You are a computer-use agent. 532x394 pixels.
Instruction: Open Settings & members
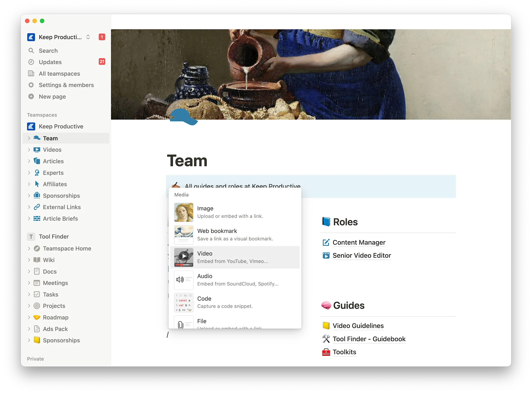pos(66,85)
